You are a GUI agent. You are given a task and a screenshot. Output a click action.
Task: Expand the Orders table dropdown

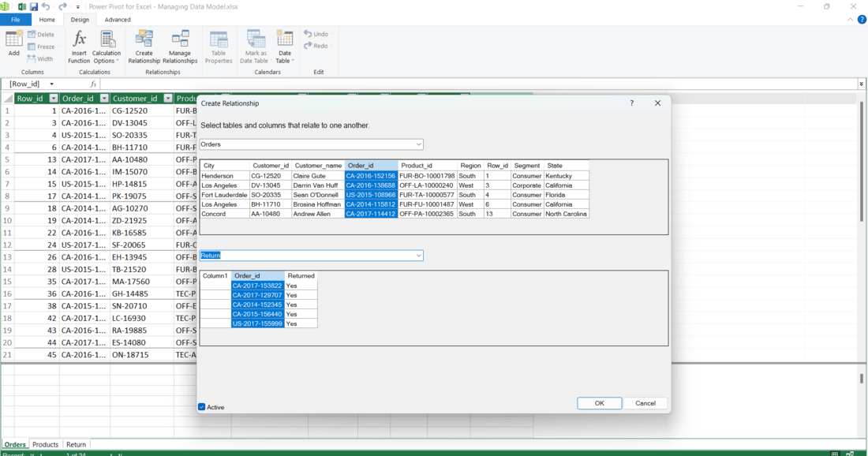[418, 144]
